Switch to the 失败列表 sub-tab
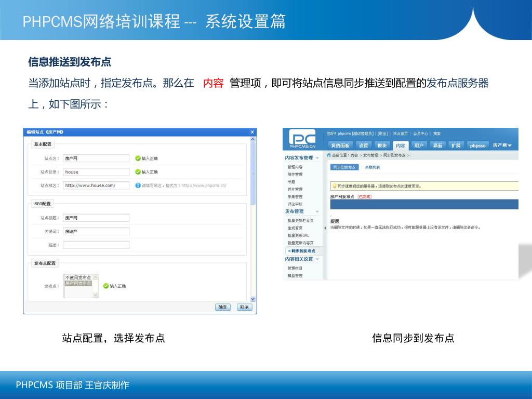This screenshot has height=399, width=532. click(x=372, y=167)
